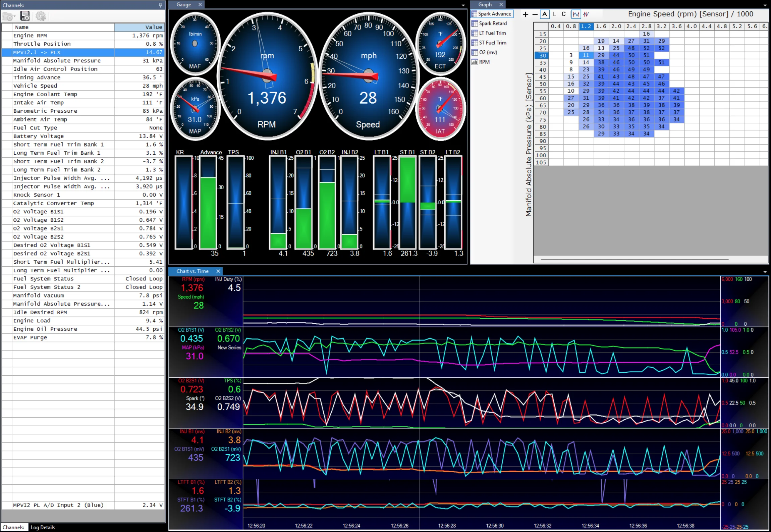Select the Chart vs. Time tab
Screen dimensions: 771x532
192,271
